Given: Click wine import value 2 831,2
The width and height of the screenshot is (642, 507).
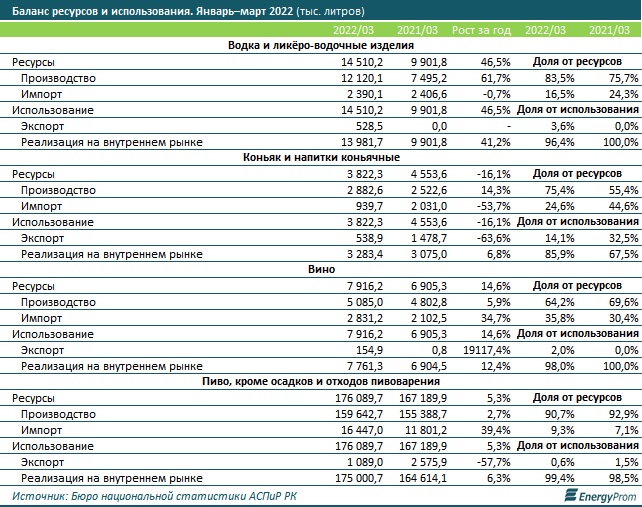Looking at the screenshot, I should click(x=365, y=318).
